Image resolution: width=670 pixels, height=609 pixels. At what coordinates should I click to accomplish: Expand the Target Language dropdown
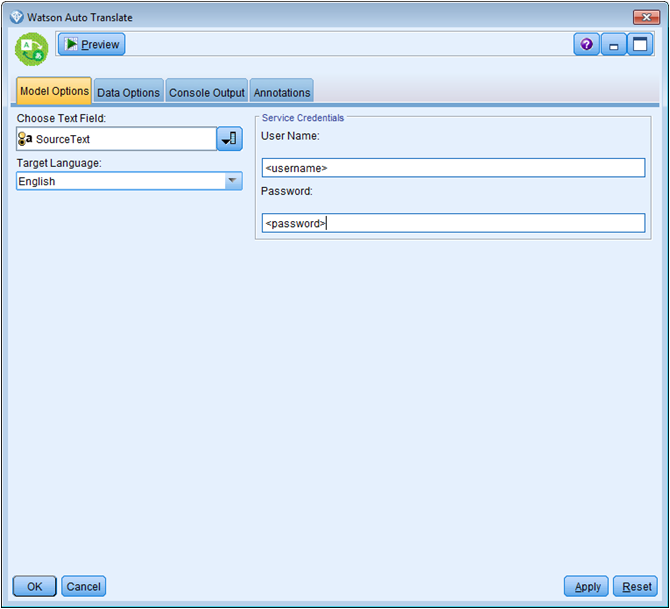[x=232, y=181]
